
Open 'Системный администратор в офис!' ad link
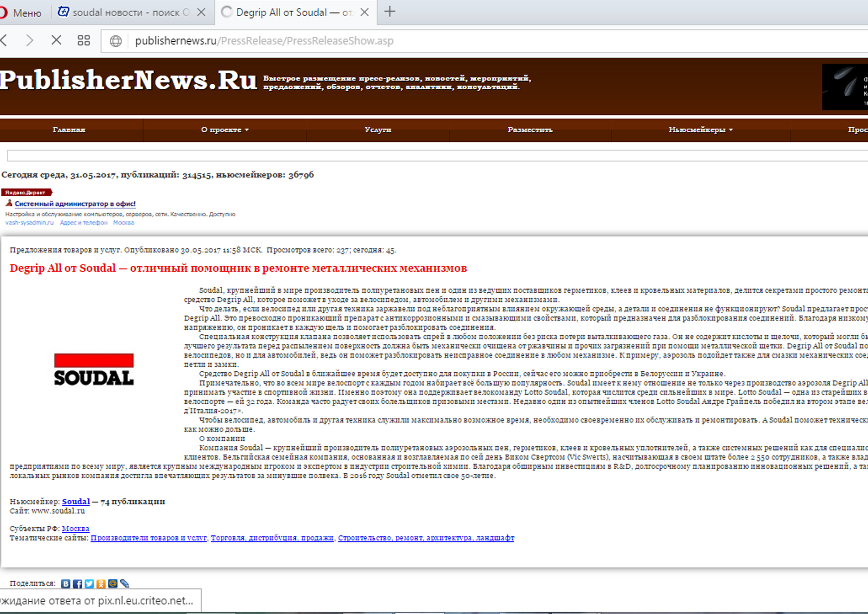point(75,204)
